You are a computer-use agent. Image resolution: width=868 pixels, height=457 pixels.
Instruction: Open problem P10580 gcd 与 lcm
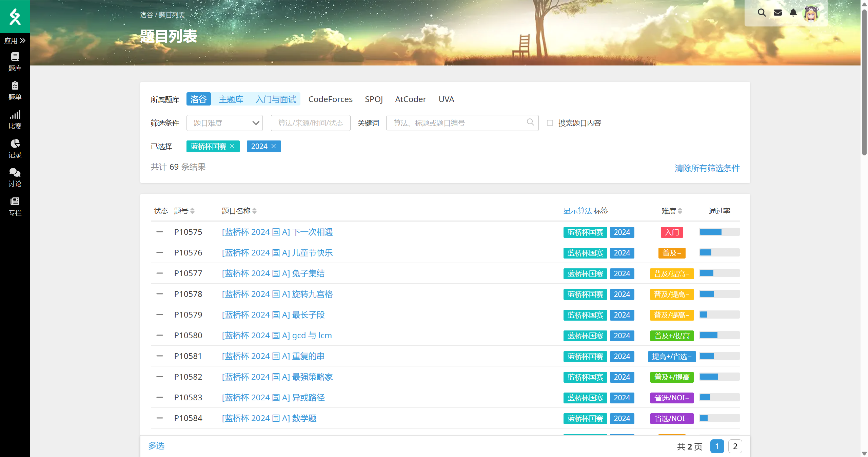[x=277, y=336]
